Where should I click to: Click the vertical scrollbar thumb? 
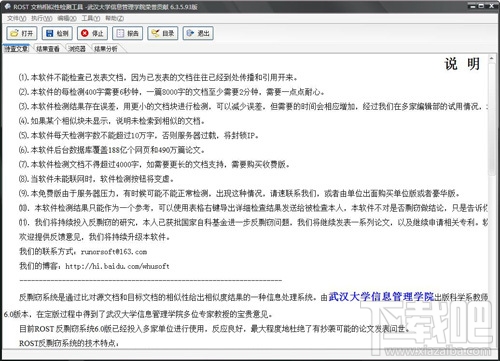[x=492, y=119]
